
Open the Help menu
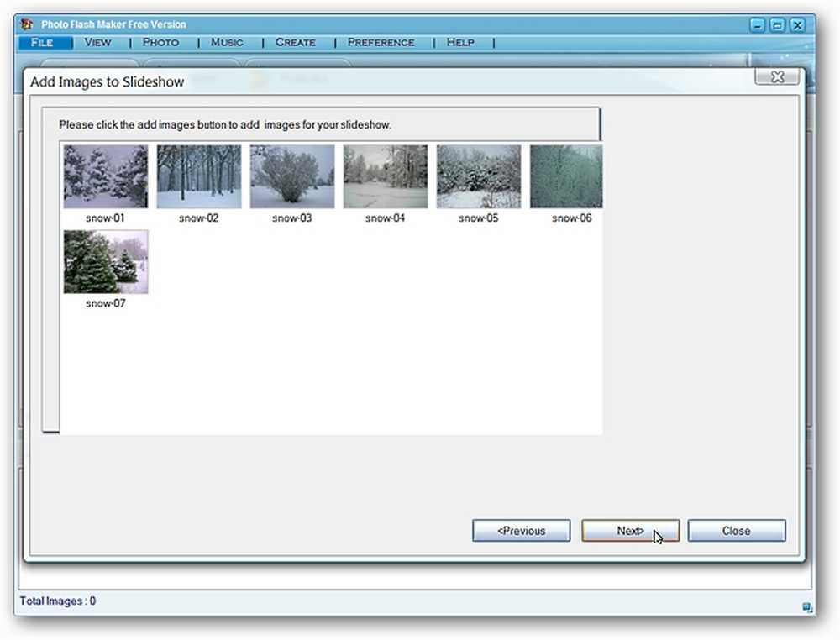coord(460,42)
